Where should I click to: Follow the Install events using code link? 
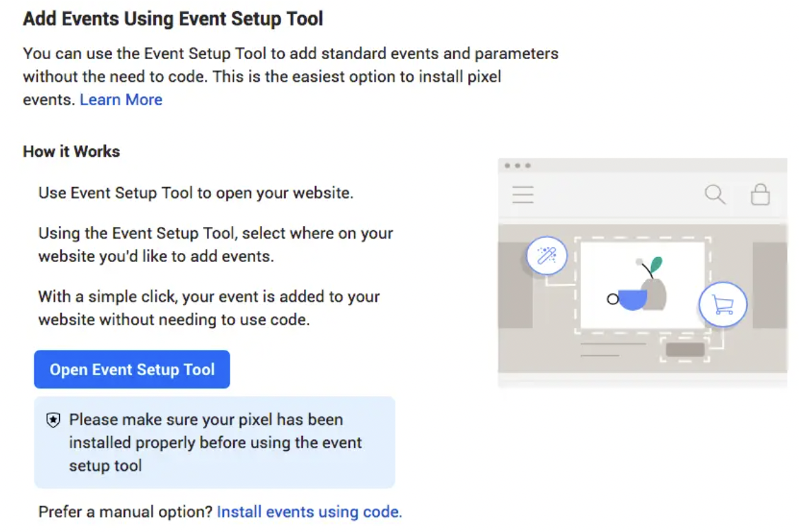(x=309, y=512)
